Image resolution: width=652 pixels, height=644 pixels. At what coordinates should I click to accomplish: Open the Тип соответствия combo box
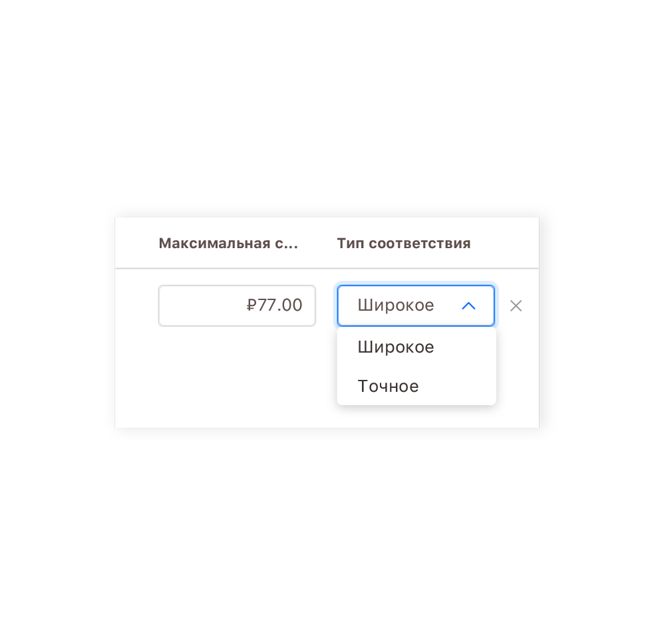coord(415,306)
